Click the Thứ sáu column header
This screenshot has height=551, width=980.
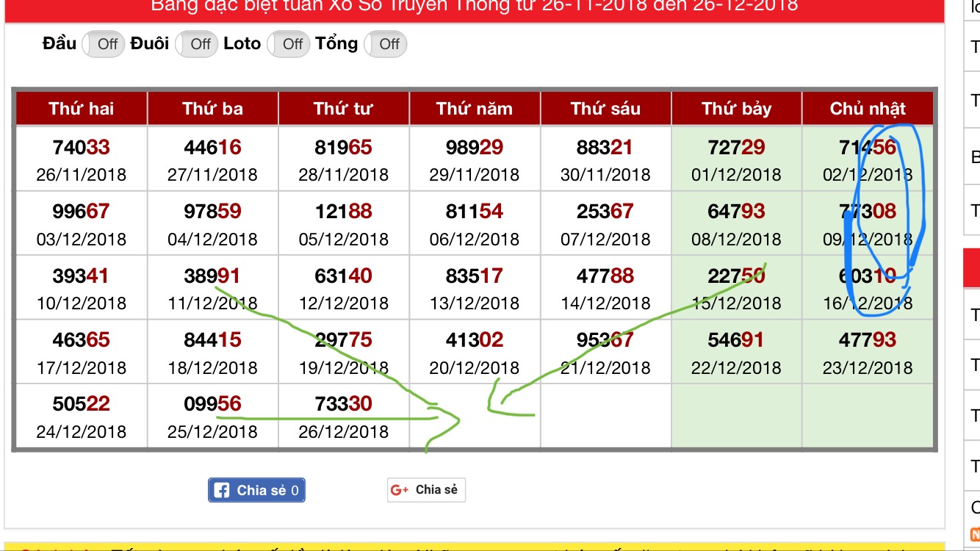(x=605, y=109)
